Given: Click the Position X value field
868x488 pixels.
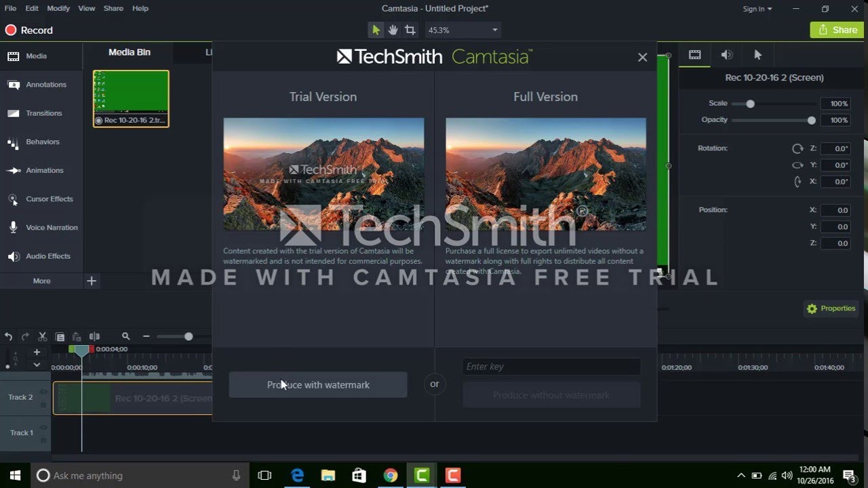Looking at the screenshot, I should coord(835,210).
